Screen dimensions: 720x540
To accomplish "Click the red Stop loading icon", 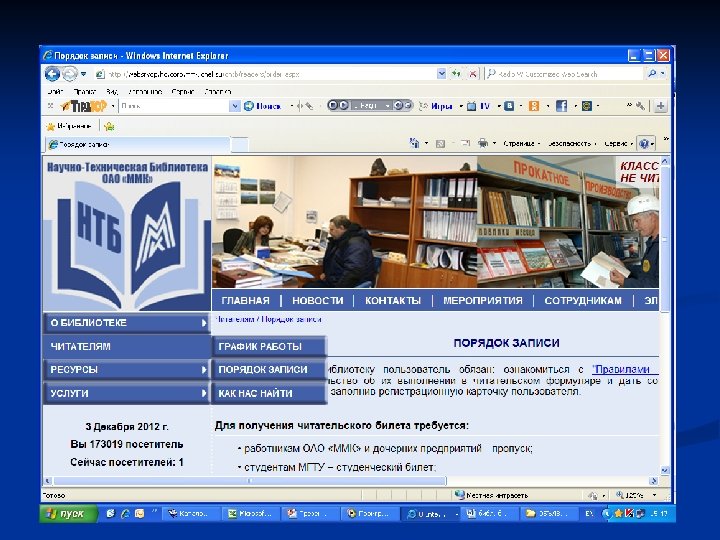I will pos(472,73).
